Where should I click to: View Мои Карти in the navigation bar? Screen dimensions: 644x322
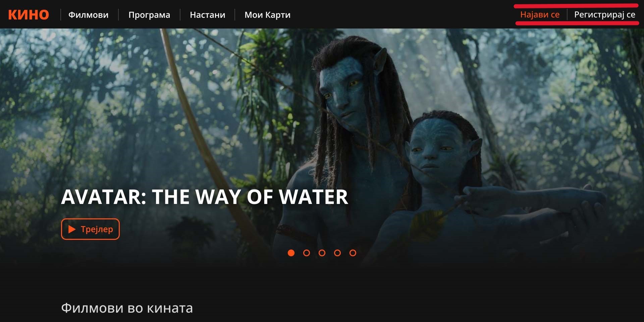(268, 15)
